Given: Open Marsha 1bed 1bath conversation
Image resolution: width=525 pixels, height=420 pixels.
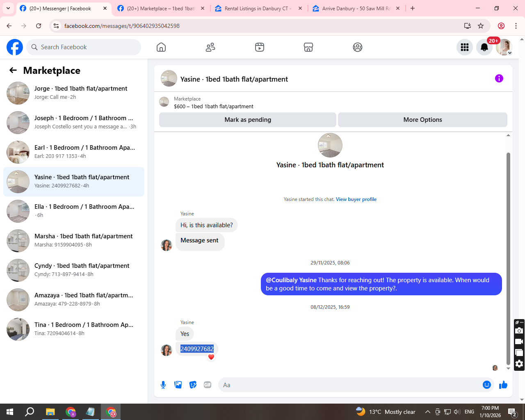Looking at the screenshot, I should click(x=74, y=241).
